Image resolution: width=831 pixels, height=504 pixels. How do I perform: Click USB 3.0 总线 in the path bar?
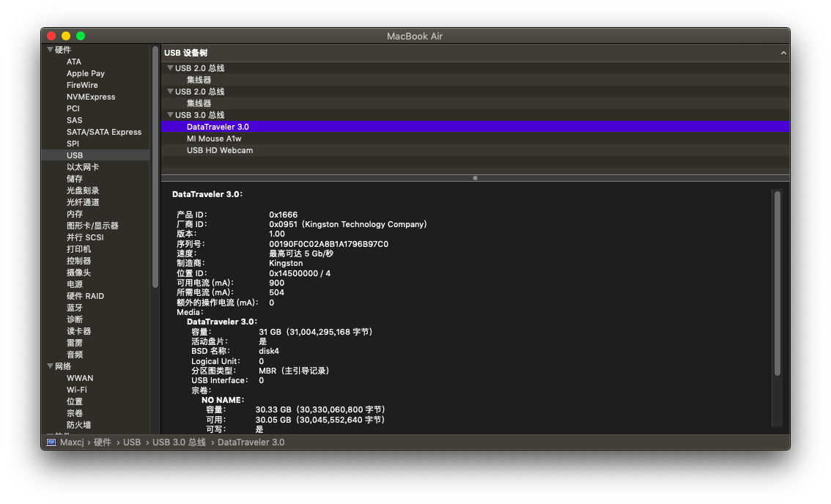[179, 442]
